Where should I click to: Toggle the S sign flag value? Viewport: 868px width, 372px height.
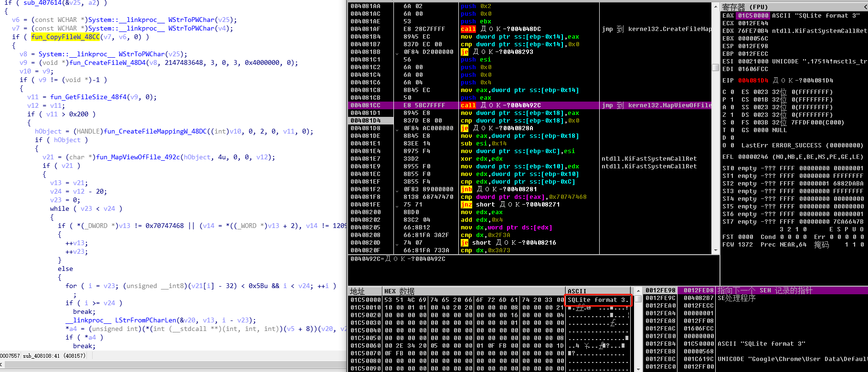[732, 123]
